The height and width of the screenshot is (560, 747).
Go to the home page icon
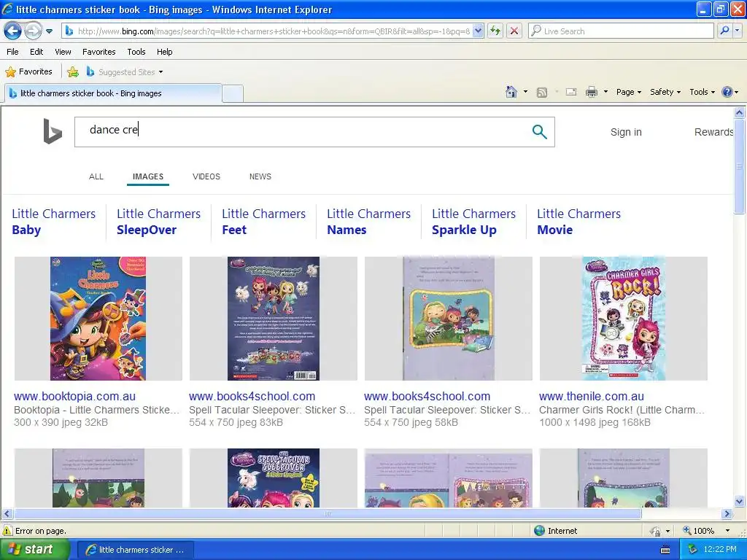point(511,92)
